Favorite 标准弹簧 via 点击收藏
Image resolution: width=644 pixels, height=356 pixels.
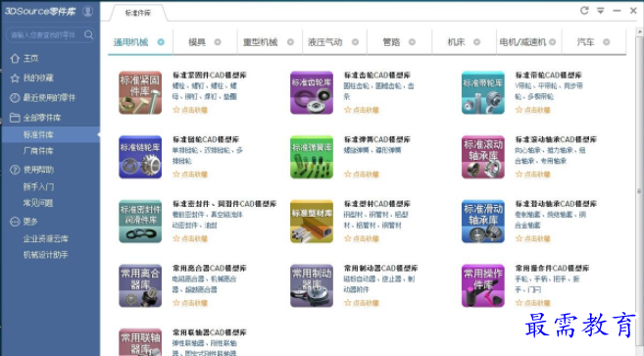coord(362,175)
